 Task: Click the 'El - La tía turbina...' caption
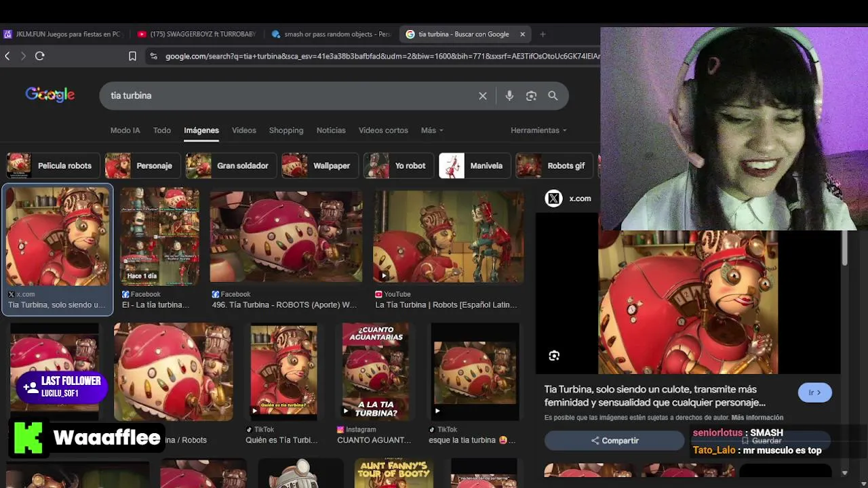(155, 305)
